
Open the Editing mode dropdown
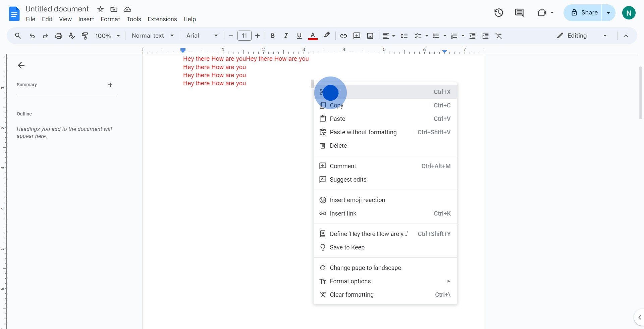pos(582,36)
